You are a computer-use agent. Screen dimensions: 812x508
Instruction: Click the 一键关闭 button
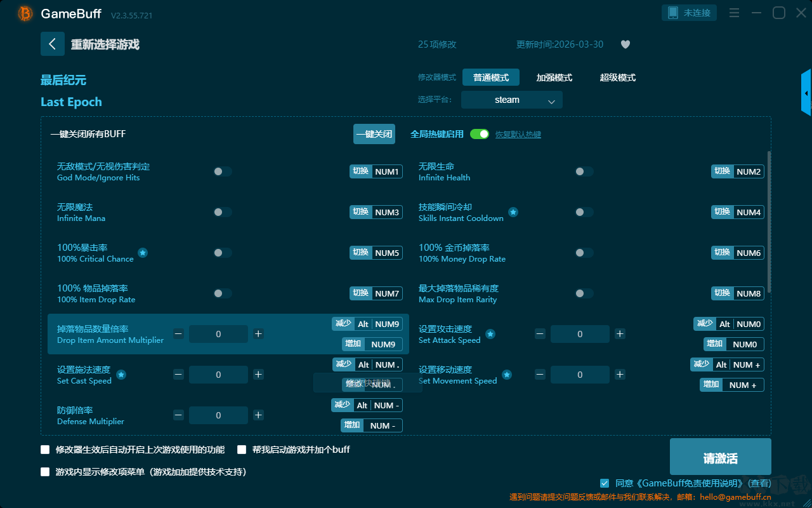[x=374, y=134]
